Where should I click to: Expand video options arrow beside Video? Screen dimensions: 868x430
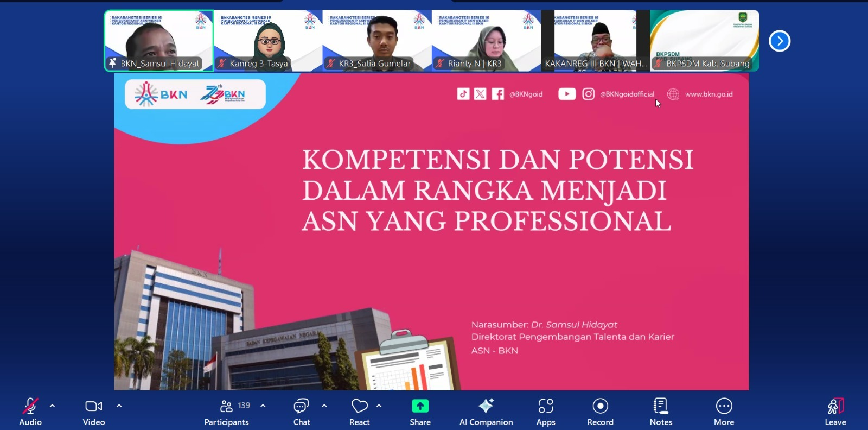point(119,406)
